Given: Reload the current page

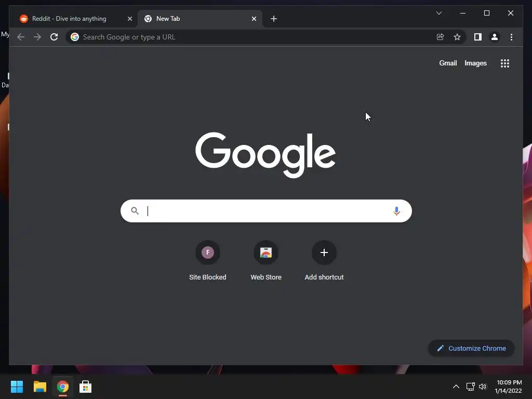Looking at the screenshot, I should tap(54, 37).
